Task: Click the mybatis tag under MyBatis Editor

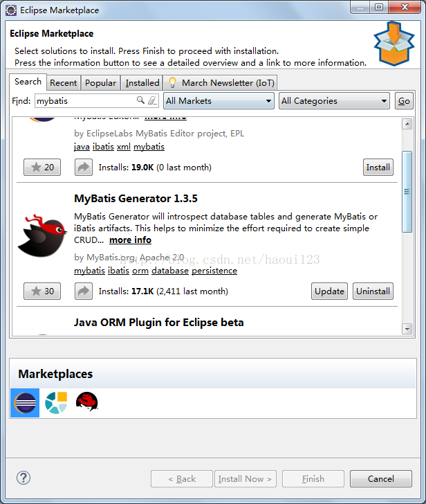Action: [x=149, y=147]
